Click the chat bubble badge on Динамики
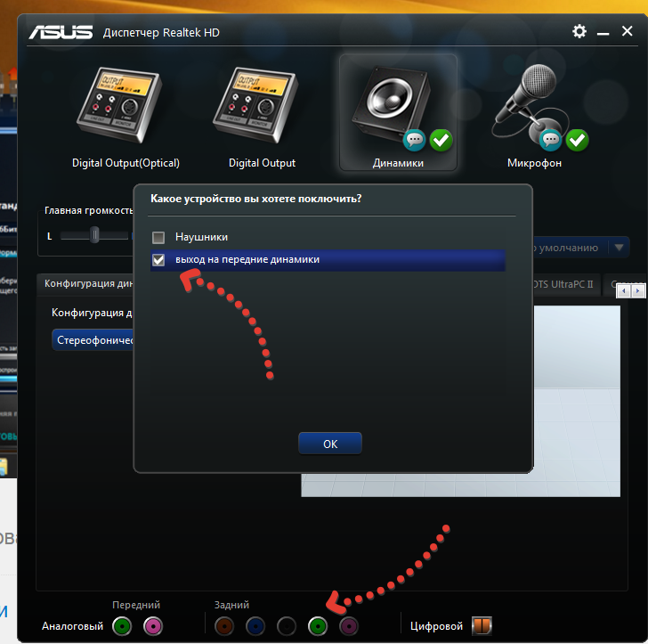The width and height of the screenshot is (648, 644). (414, 141)
